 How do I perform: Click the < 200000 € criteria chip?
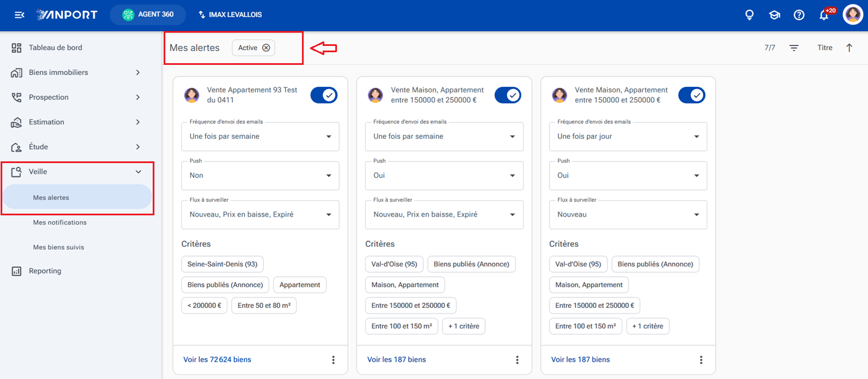tap(204, 305)
